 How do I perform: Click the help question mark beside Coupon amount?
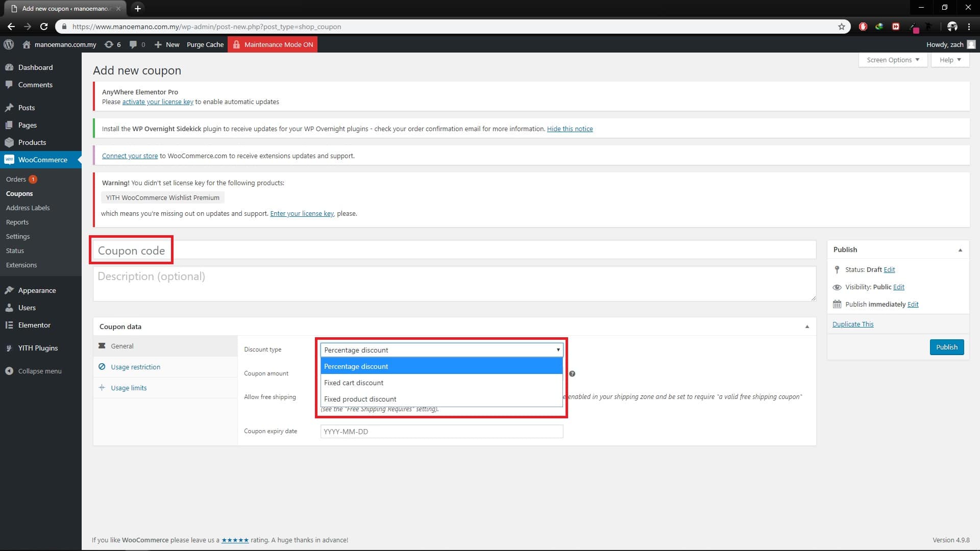coord(572,374)
